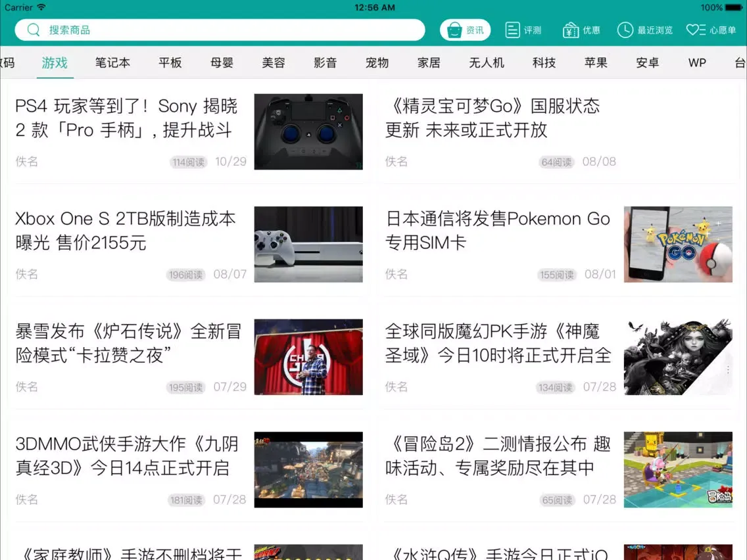The width and height of the screenshot is (747, 560).
Task: Switch to the 美容 category tab
Action: 274,62
